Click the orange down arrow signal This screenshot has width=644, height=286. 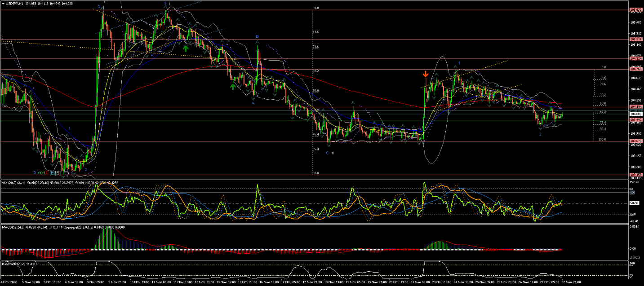tap(425, 74)
